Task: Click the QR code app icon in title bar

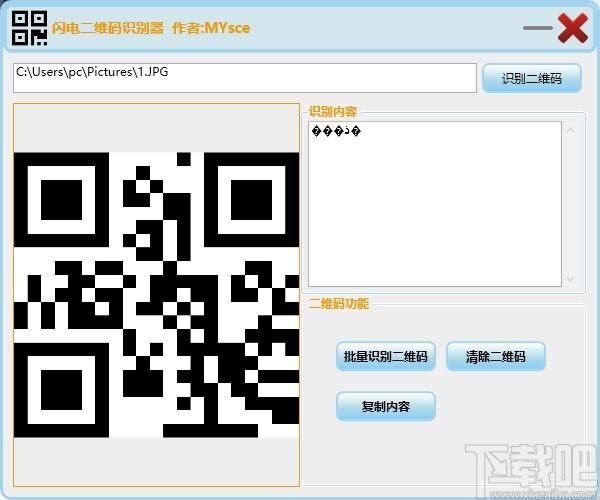Action: [x=29, y=28]
